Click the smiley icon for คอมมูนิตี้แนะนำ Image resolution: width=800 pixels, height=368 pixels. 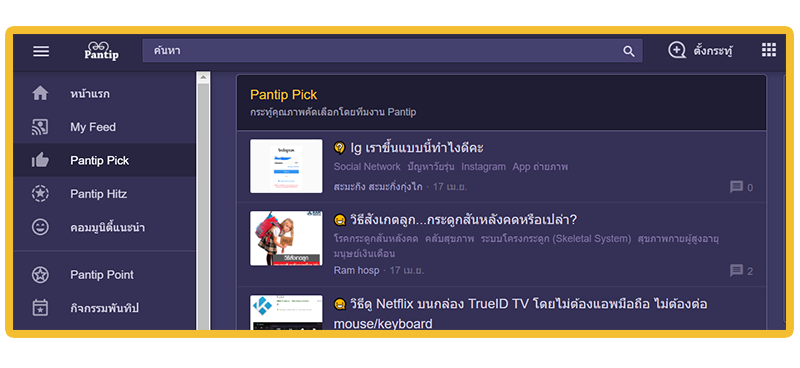coord(40,227)
